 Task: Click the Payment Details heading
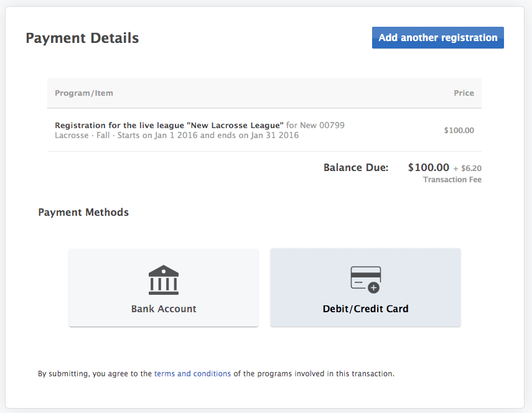coord(82,39)
